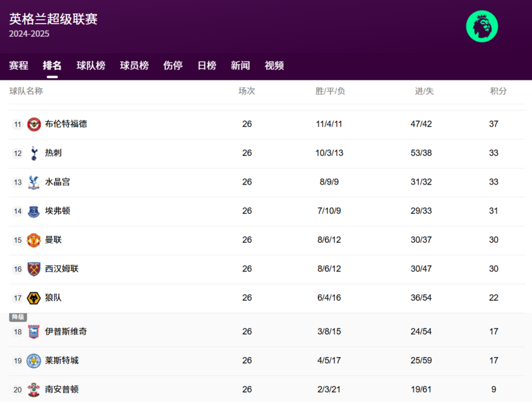Image resolution: width=532 pixels, height=402 pixels.
Task: Click the Everton club badge
Action: pos(34,211)
